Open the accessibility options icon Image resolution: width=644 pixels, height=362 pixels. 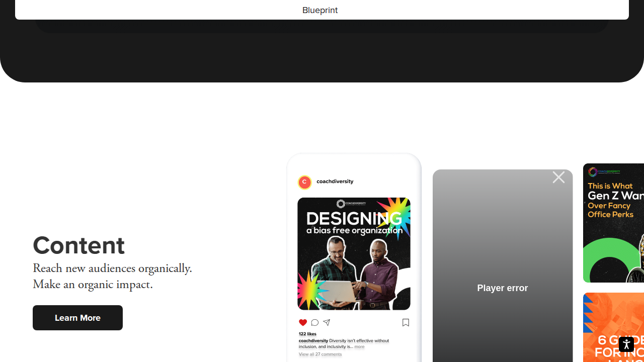pyautogui.click(x=626, y=344)
